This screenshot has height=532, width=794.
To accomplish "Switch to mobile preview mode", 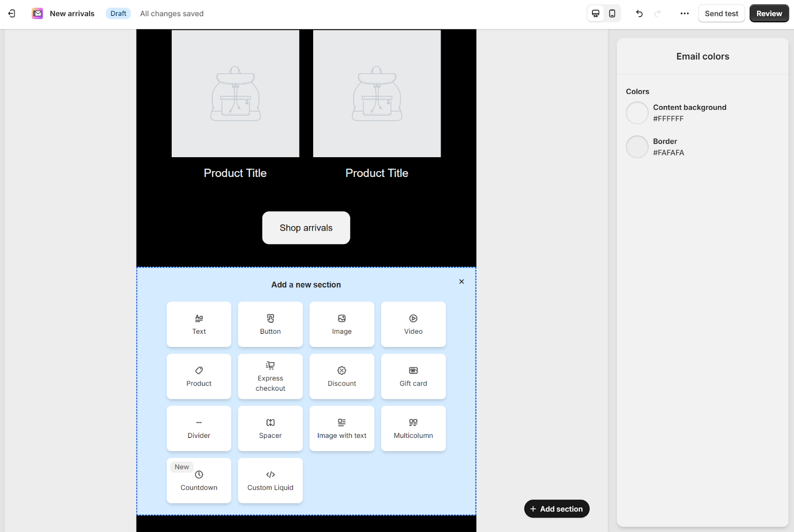I will click(612, 13).
